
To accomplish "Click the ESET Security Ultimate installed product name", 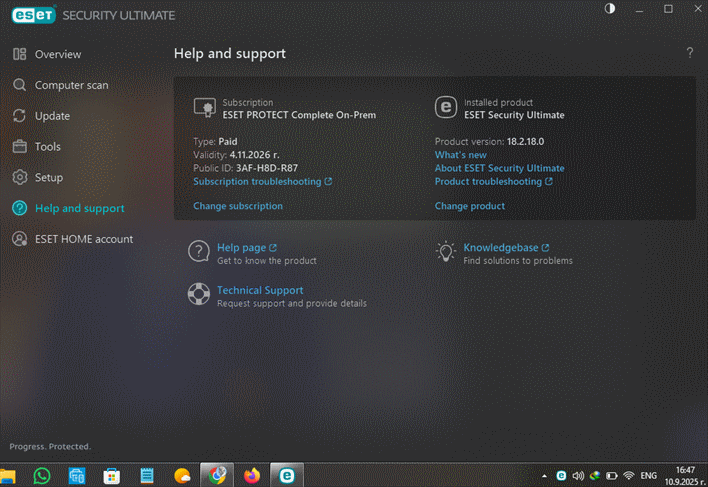I will 514,115.
